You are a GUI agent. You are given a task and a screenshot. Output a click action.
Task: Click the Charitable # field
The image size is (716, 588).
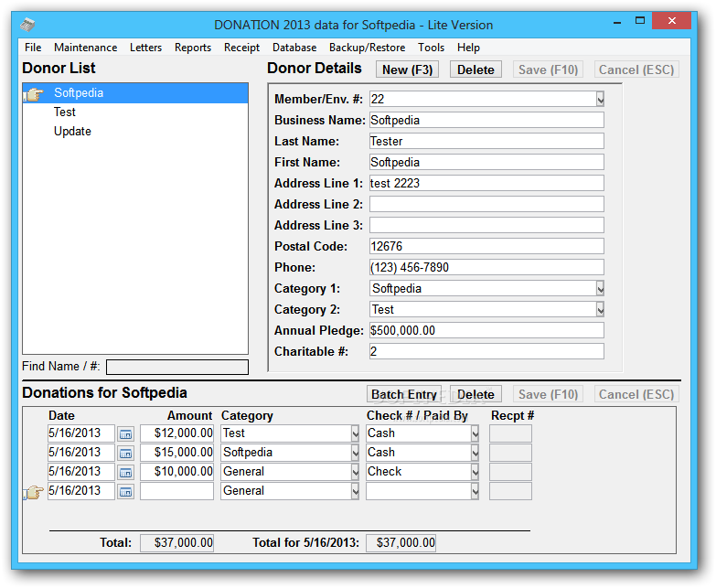[x=486, y=351]
